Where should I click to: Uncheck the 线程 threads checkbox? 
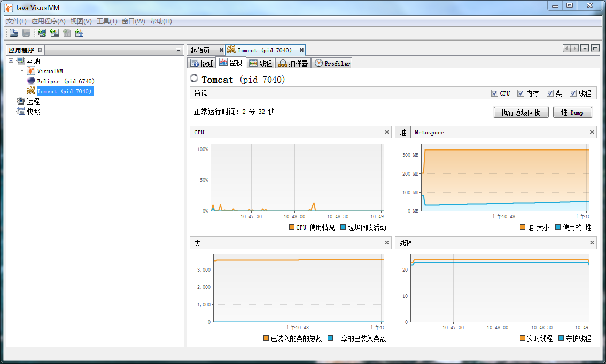573,93
